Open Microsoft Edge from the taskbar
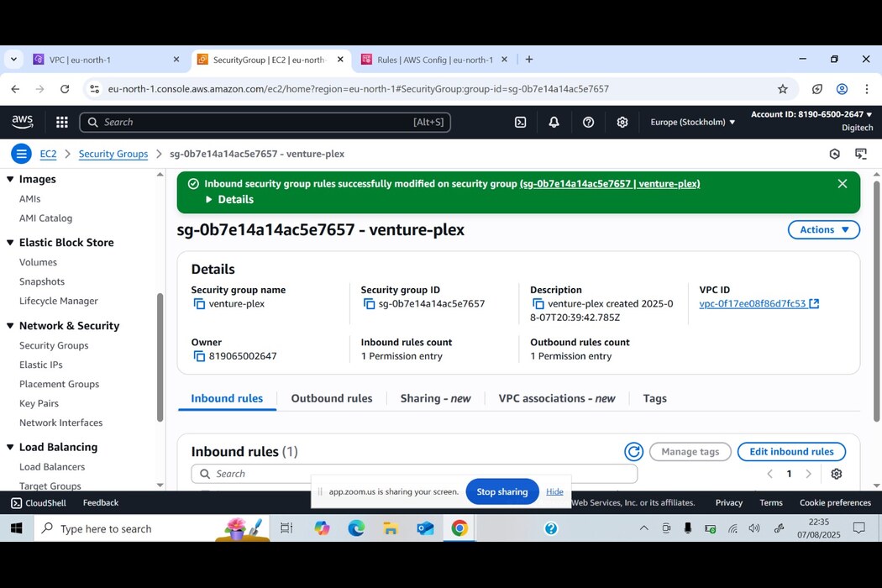This screenshot has width=882, height=588. click(356, 528)
